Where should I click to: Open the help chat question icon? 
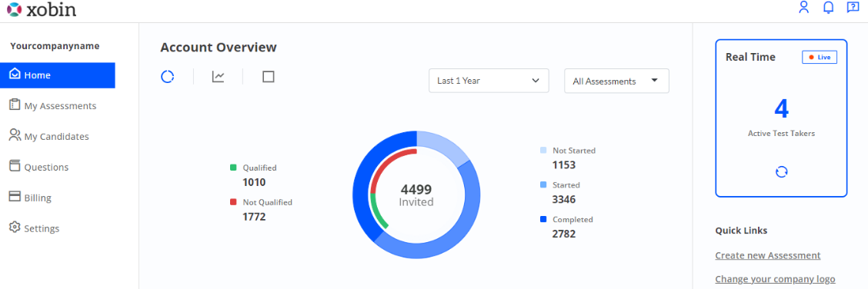(x=853, y=7)
